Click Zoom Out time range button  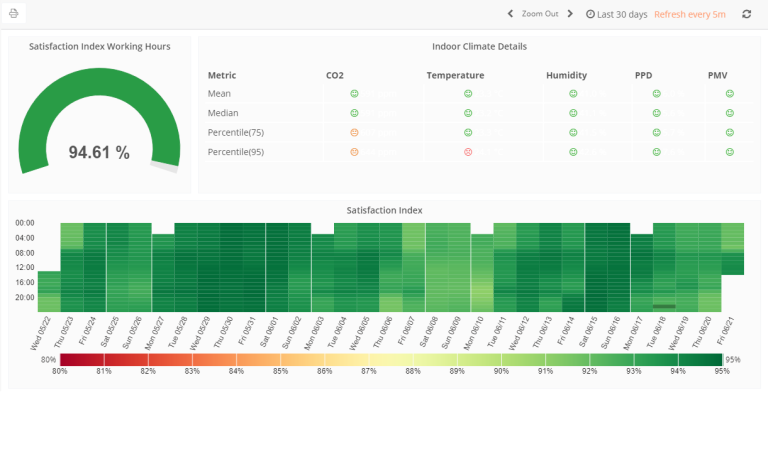pos(540,14)
